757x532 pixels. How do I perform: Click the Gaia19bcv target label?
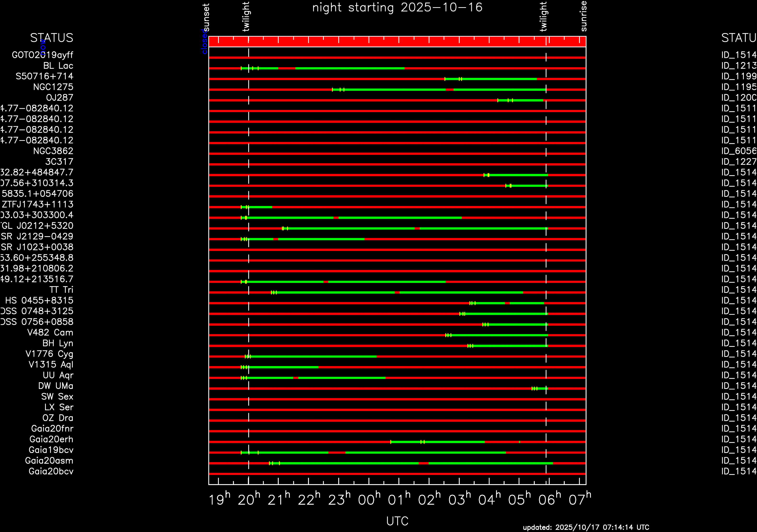[x=51, y=450]
